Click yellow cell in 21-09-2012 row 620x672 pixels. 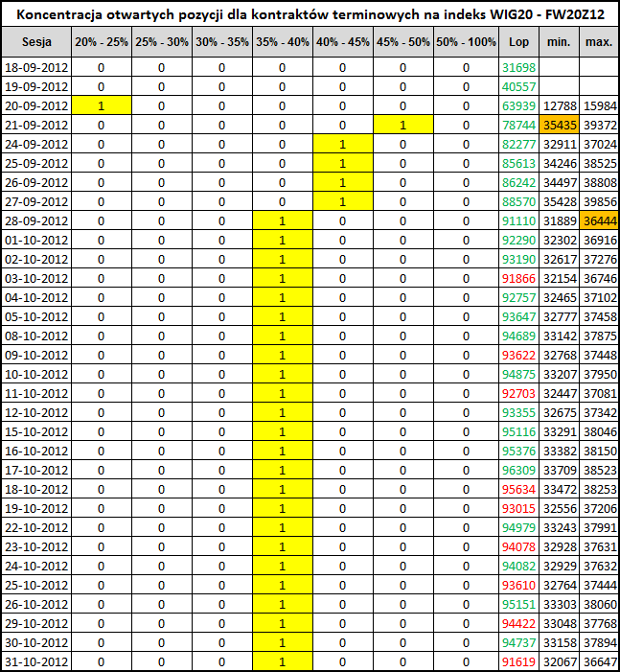tap(403, 126)
